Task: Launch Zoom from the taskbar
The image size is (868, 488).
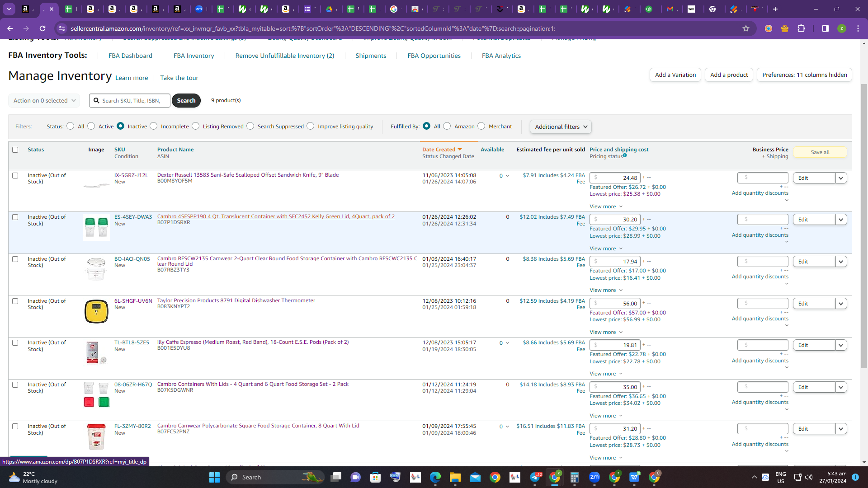Action: click(594, 477)
